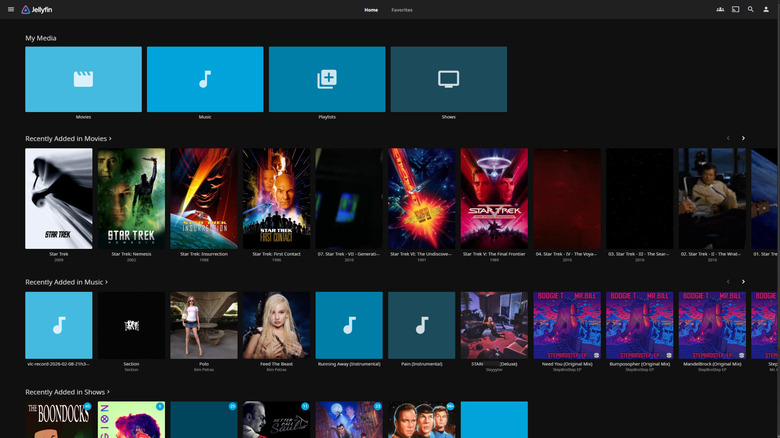Viewport: 780px width, 438px height.
Task: Click the 'Star Trek: First Contact' title text
Action: [x=277, y=254]
